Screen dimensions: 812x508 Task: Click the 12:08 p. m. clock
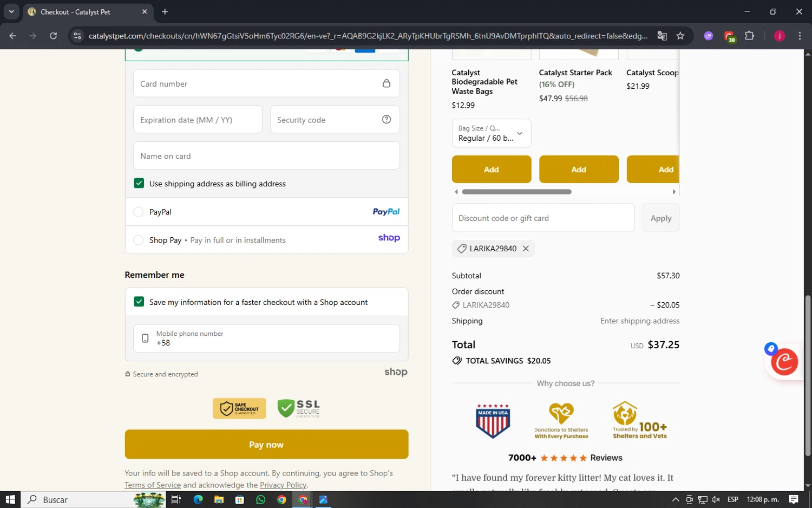click(762, 499)
